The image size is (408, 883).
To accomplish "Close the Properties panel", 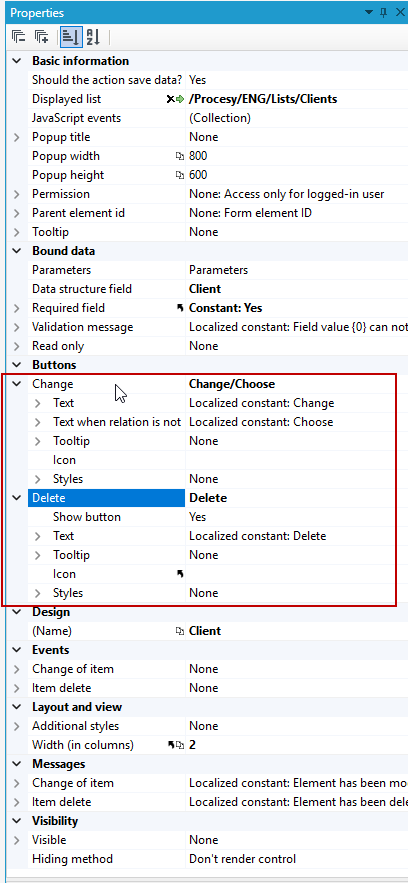I will (400, 12).
